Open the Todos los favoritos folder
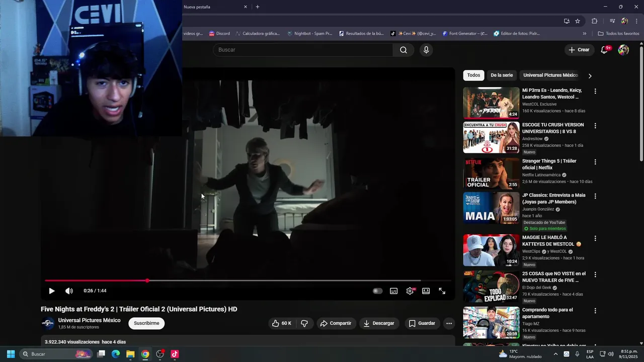The width and height of the screenshot is (644, 362). click(619, 34)
